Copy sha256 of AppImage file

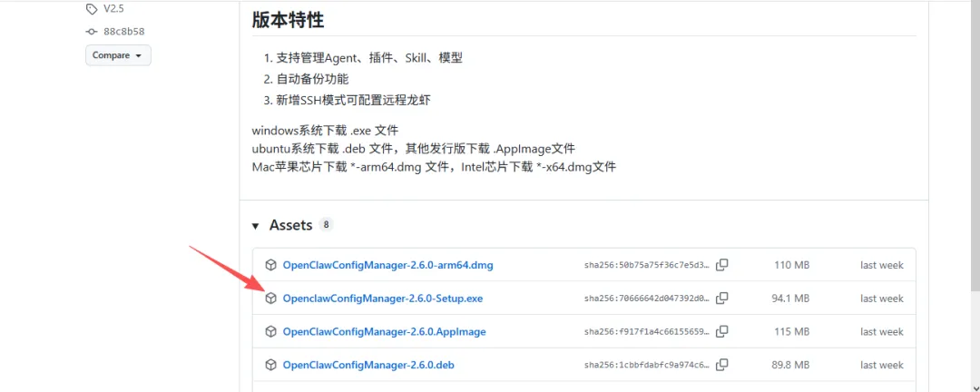pos(722,331)
